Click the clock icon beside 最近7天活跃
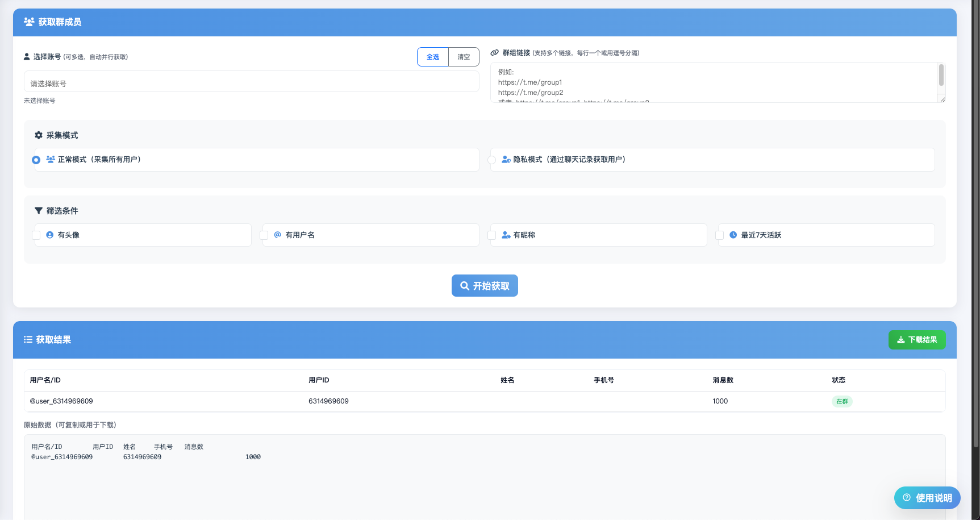This screenshot has width=980, height=520. point(733,235)
